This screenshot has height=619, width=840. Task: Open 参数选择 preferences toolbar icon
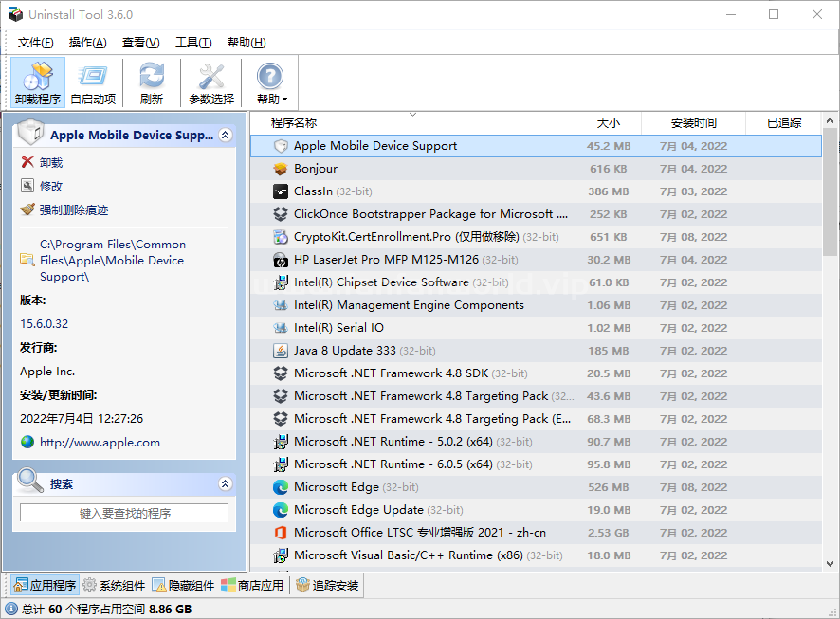(211, 83)
